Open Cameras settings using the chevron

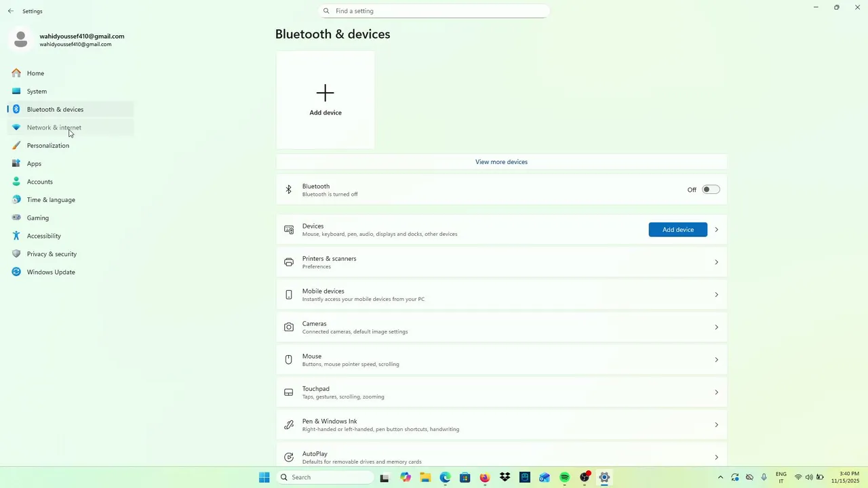716,327
